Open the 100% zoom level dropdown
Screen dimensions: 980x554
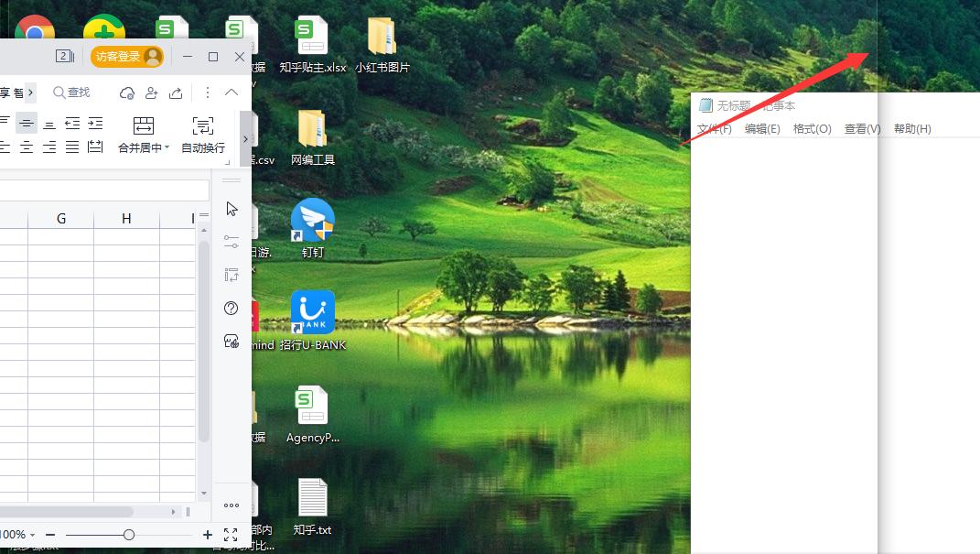pos(17,535)
